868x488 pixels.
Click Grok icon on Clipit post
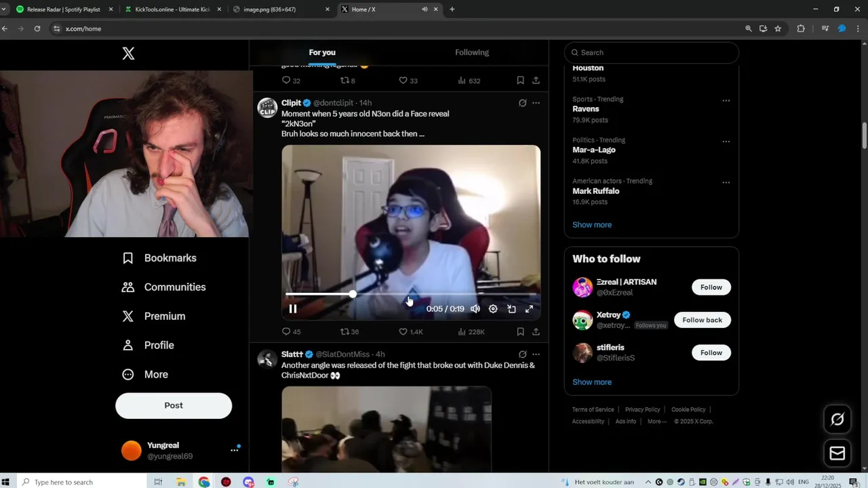coord(522,103)
